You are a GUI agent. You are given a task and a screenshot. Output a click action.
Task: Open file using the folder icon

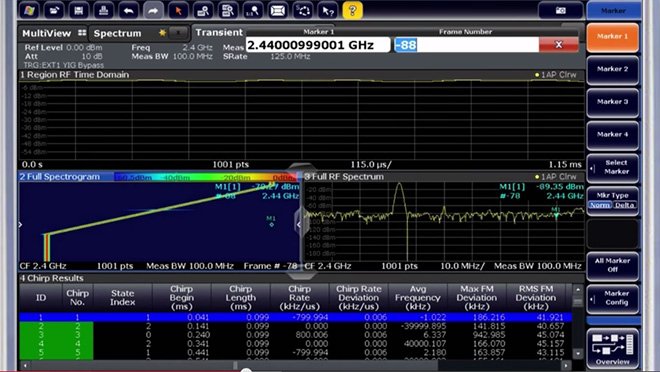coord(54,10)
